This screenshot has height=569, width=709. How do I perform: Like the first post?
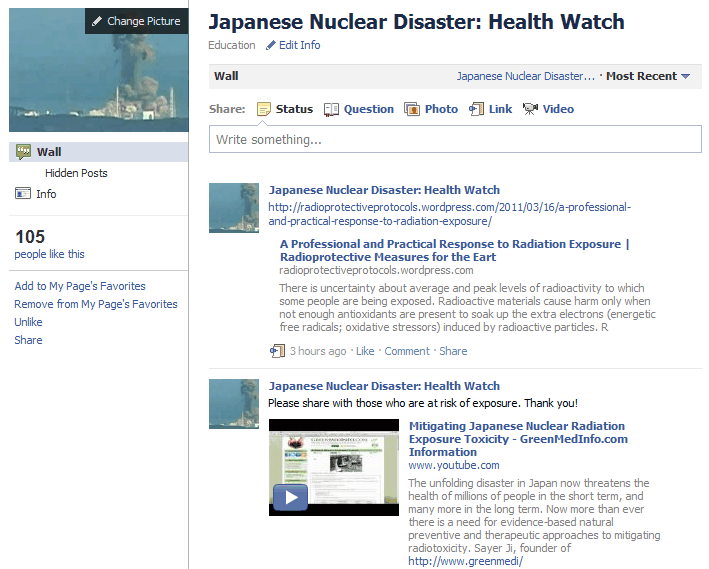(x=365, y=351)
